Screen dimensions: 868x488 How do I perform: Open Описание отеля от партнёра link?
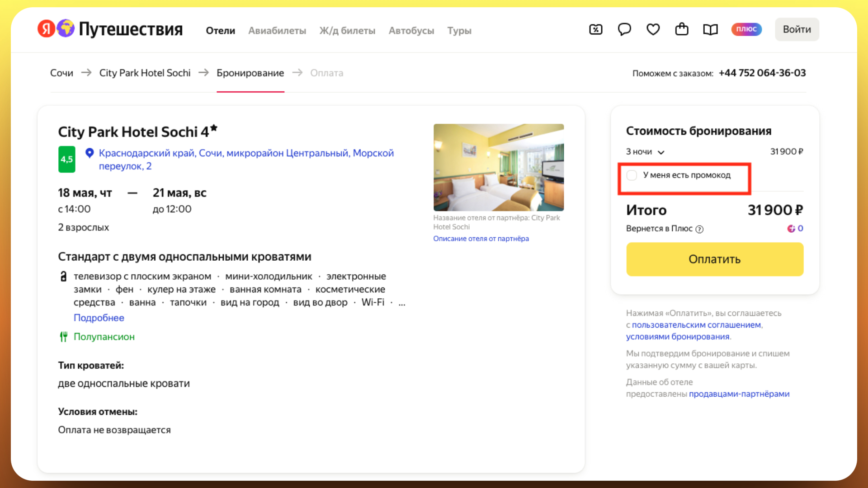coord(481,238)
